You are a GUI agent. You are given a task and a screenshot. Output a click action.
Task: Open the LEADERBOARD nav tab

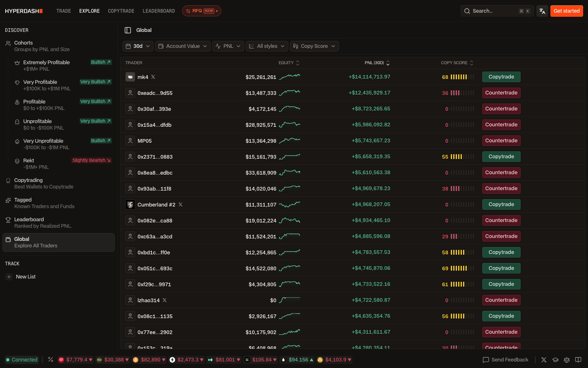pyautogui.click(x=159, y=11)
